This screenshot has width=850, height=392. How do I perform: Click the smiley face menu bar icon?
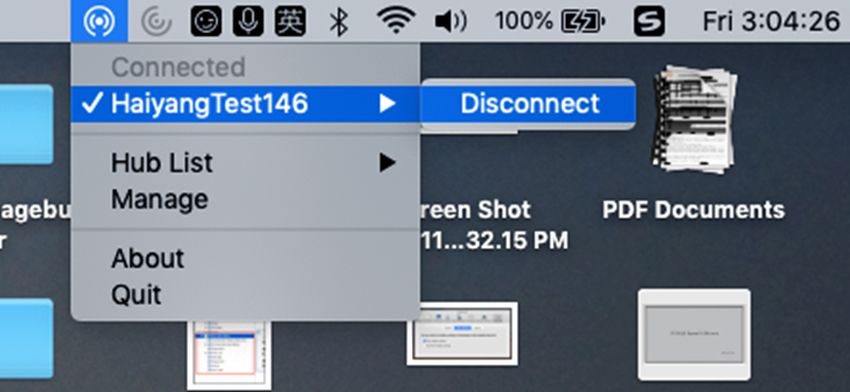[206, 22]
